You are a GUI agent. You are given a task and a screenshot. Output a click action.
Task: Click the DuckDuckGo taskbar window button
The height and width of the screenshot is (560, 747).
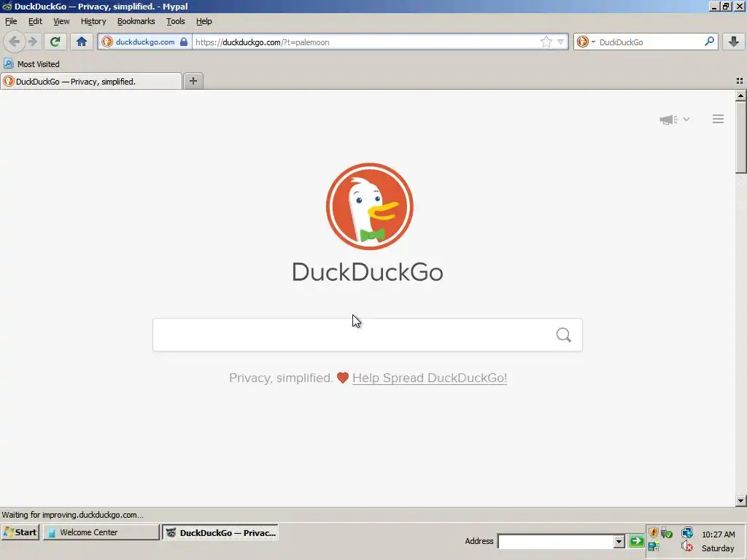[220, 532]
